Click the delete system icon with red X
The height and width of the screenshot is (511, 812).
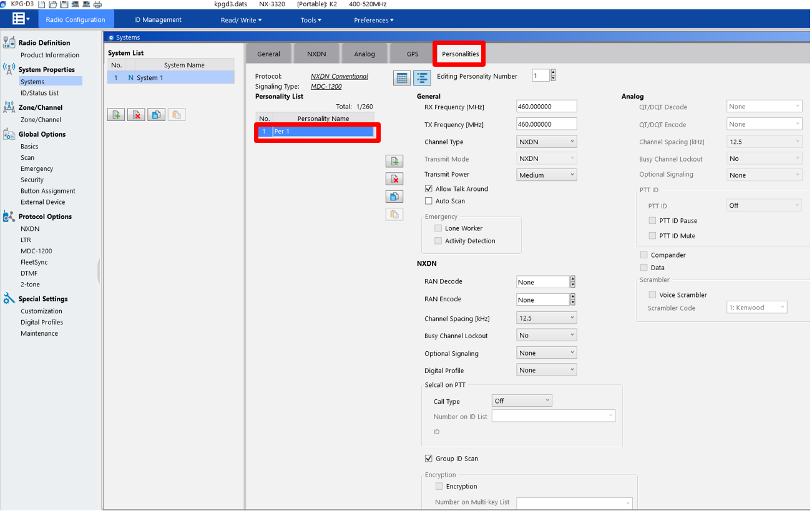tap(136, 115)
